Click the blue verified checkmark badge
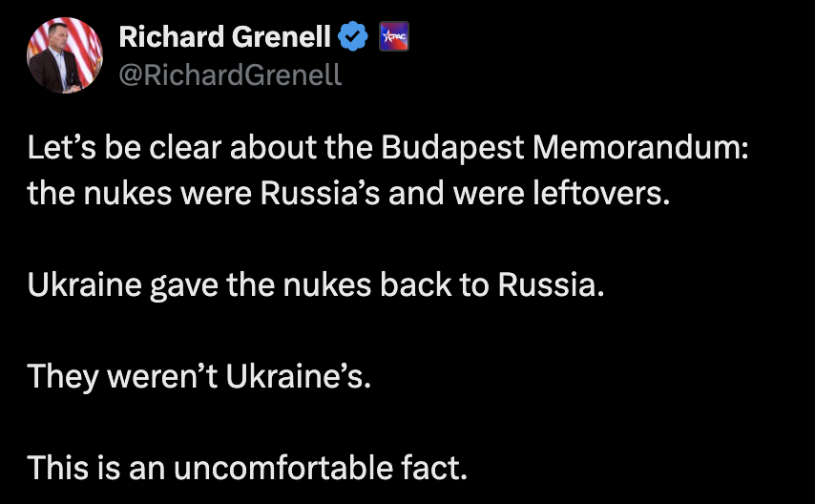Screen dimensions: 815x504 tap(354, 38)
